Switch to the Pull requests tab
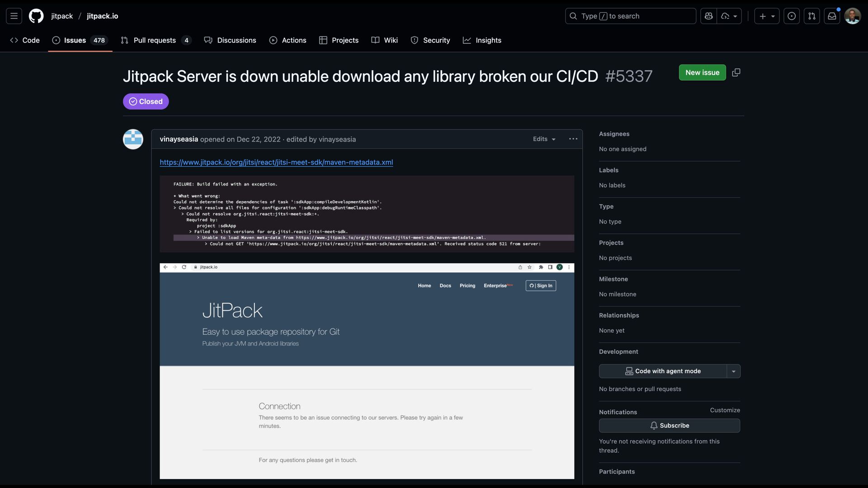The image size is (868, 488). tap(155, 40)
